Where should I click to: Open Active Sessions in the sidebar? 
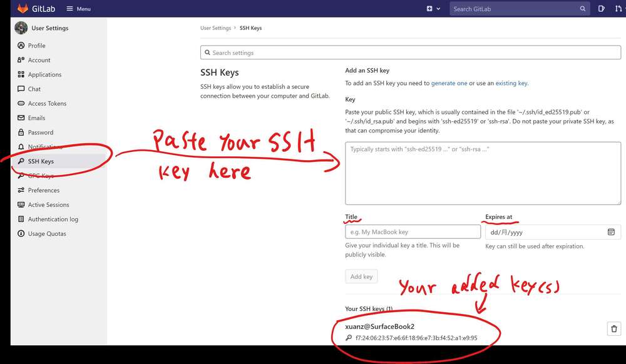[x=48, y=205]
